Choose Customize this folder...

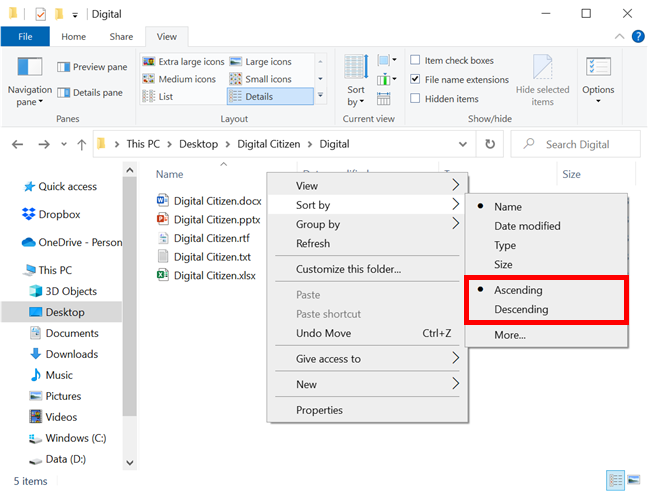[x=367, y=269]
